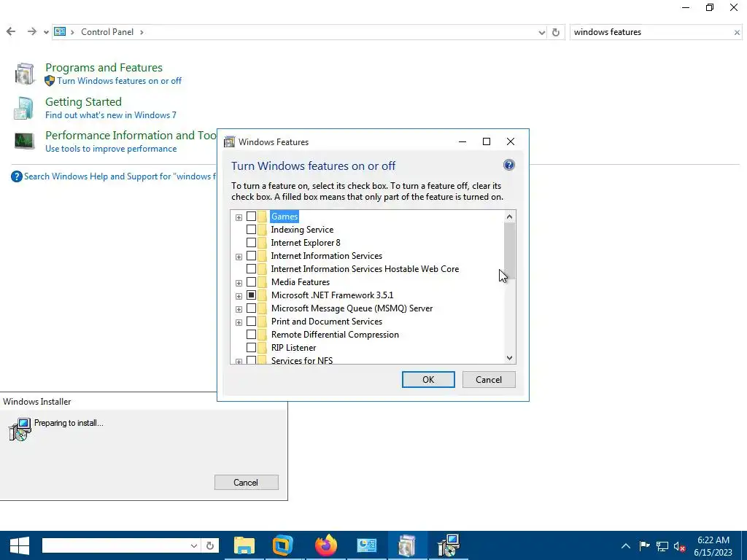Refresh the Control Panel address bar
747x560 pixels.
click(x=555, y=32)
